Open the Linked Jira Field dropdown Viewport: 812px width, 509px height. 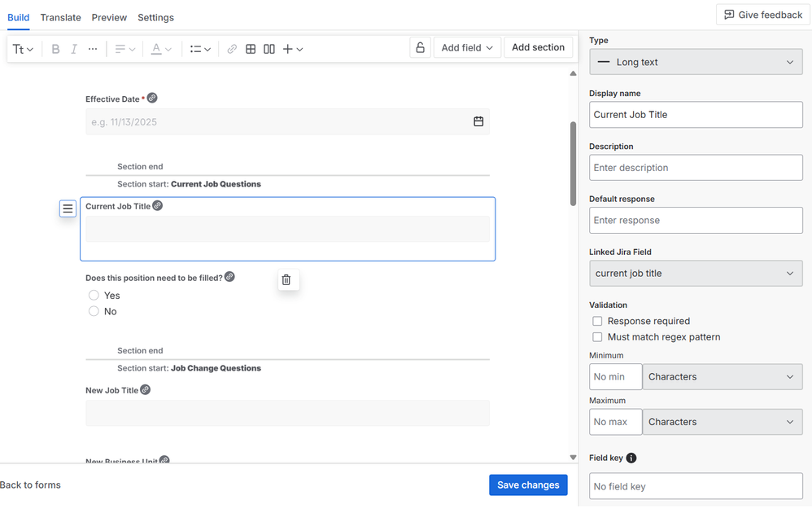[x=696, y=273]
